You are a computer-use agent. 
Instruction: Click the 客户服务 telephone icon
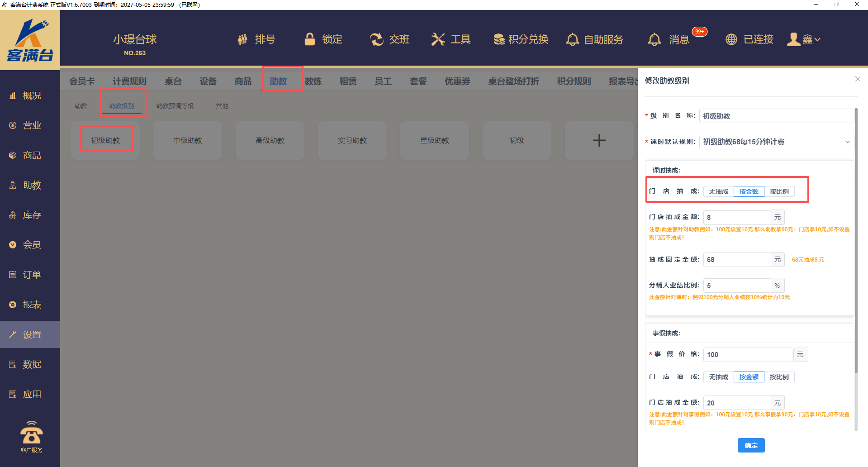(x=31, y=434)
